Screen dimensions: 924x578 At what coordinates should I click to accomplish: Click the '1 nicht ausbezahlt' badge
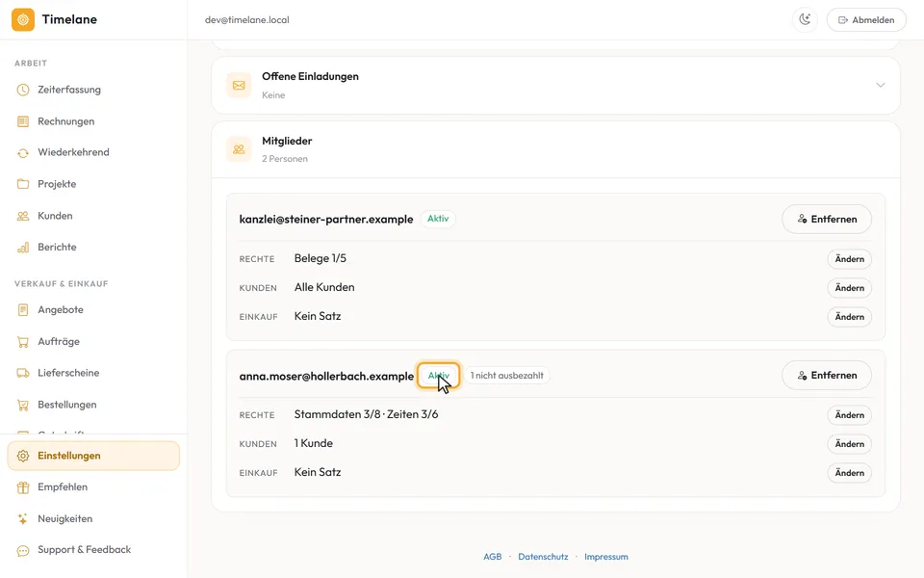pos(507,376)
